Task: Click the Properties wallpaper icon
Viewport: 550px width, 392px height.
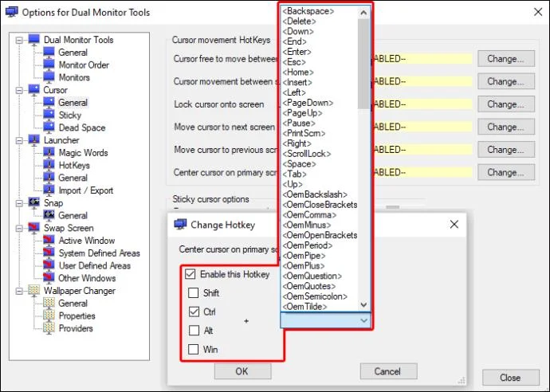Action: click(x=49, y=316)
